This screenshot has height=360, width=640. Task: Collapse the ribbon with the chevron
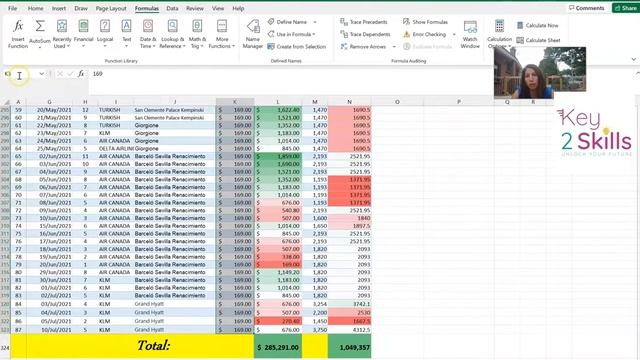point(633,60)
